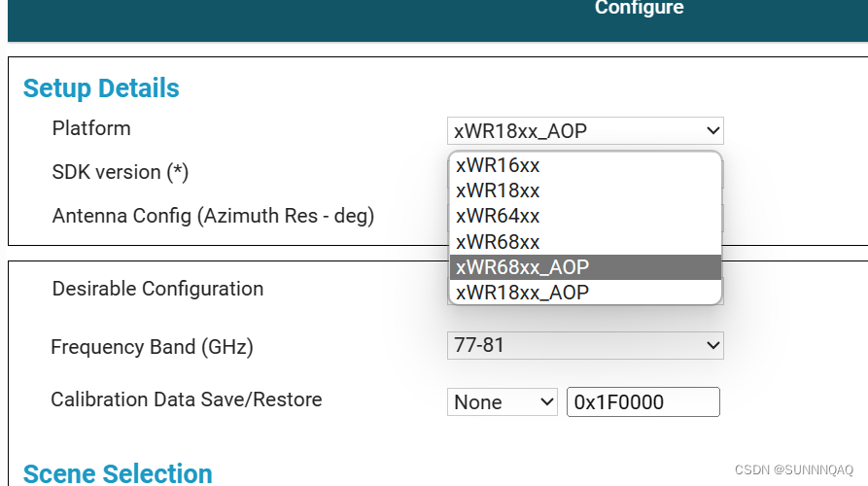The image size is (868, 486).
Task: Click the CSDN @SUNNNQAQ watermark text
Action: point(794,469)
